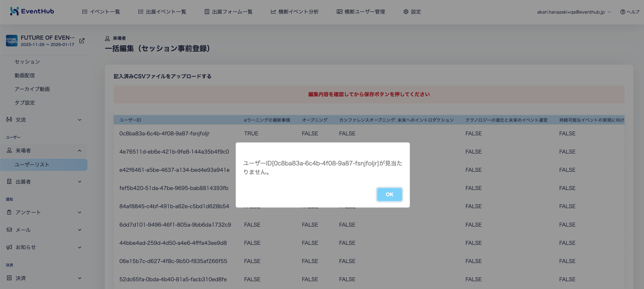Expand the 交流 section chevron

tap(79, 120)
